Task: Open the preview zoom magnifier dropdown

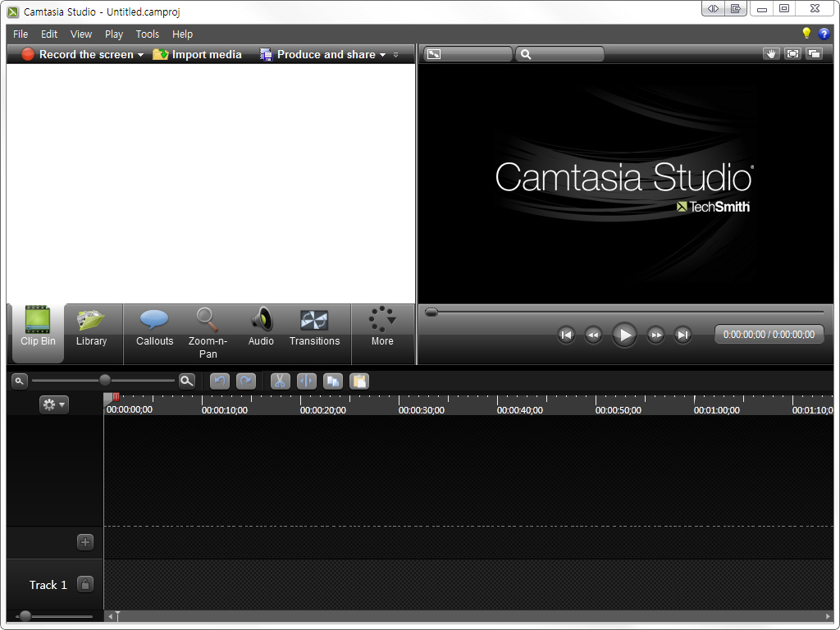Action: point(559,54)
